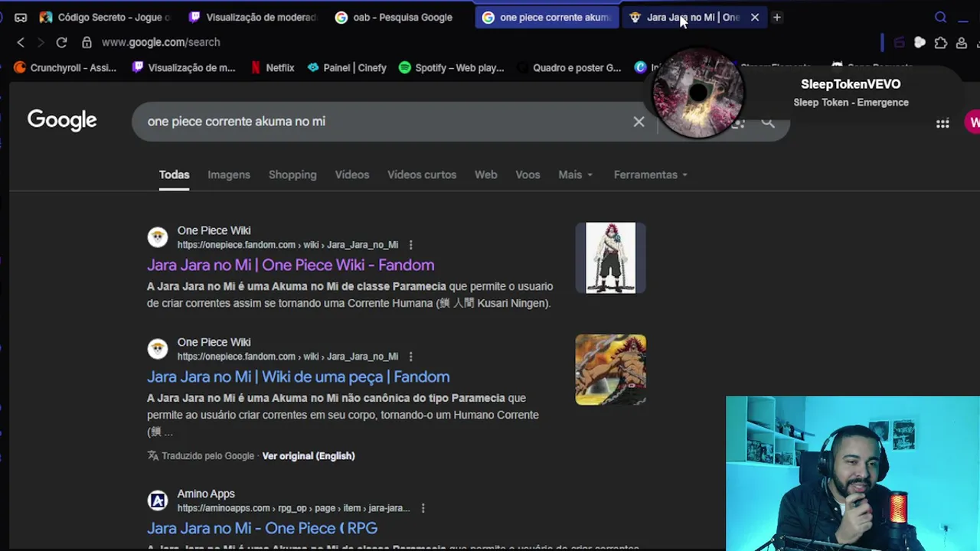
Task: Go back using the browser back arrow
Action: tap(21, 42)
